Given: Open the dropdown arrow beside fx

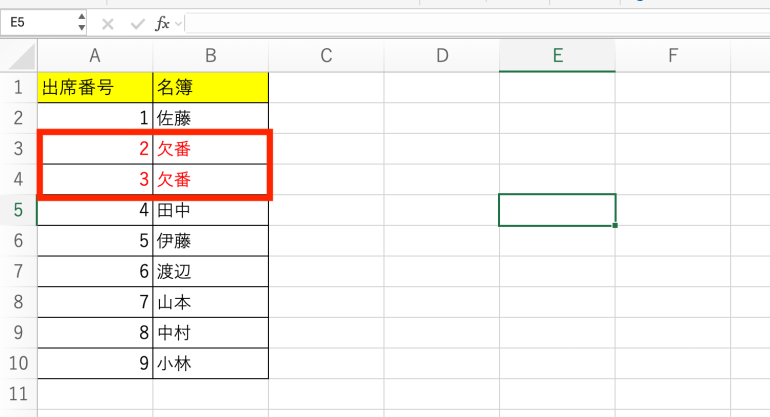Looking at the screenshot, I should tap(176, 23).
